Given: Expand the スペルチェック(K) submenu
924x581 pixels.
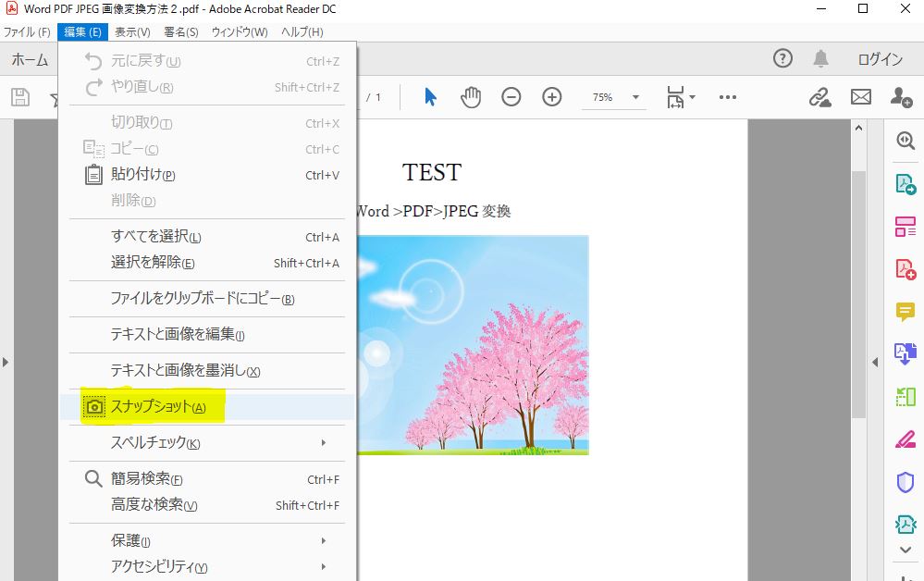Looking at the screenshot, I should point(207,442).
